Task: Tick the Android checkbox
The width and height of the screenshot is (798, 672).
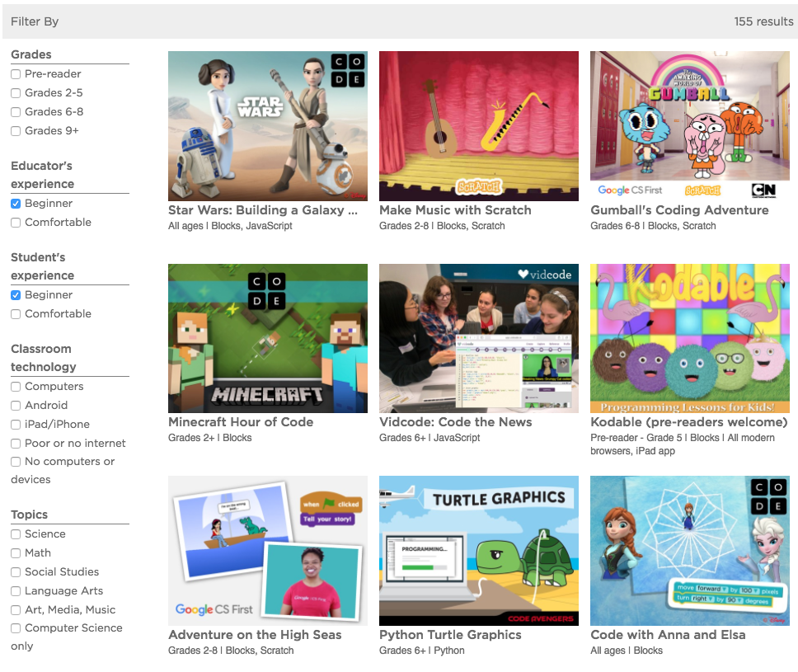Action: coord(16,406)
